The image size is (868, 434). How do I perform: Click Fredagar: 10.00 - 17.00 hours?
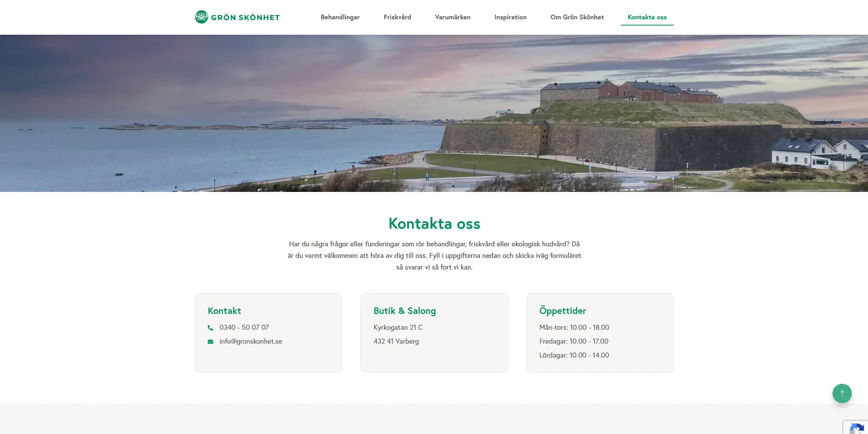click(x=574, y=341)
